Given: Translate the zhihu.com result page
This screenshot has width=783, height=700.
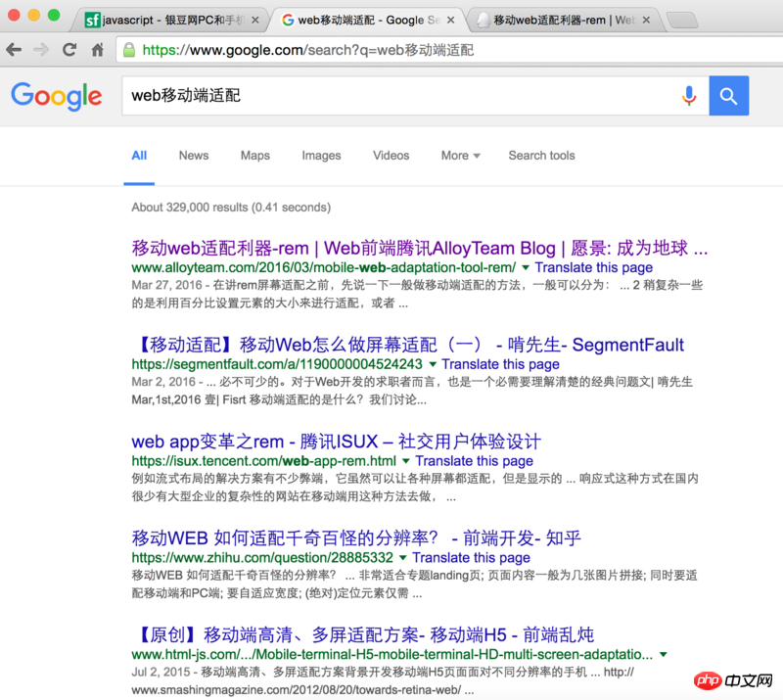Looking at the screenshot, I should coord(471,558).
